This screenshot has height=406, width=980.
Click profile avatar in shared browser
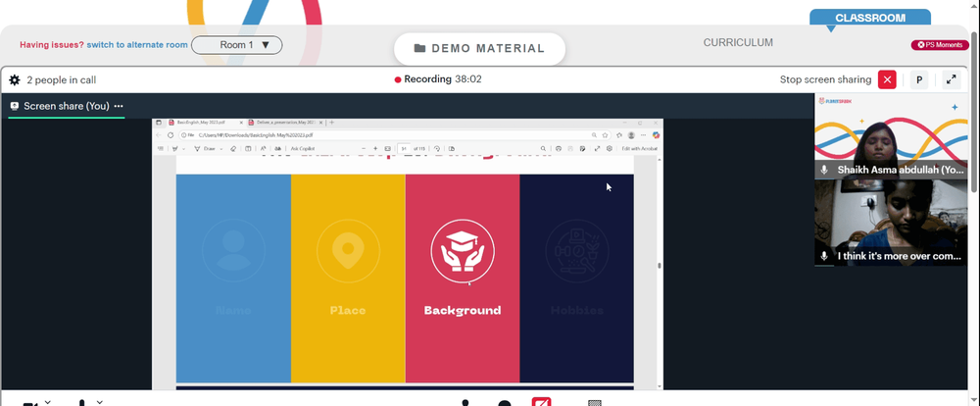[x=631, y=135]
